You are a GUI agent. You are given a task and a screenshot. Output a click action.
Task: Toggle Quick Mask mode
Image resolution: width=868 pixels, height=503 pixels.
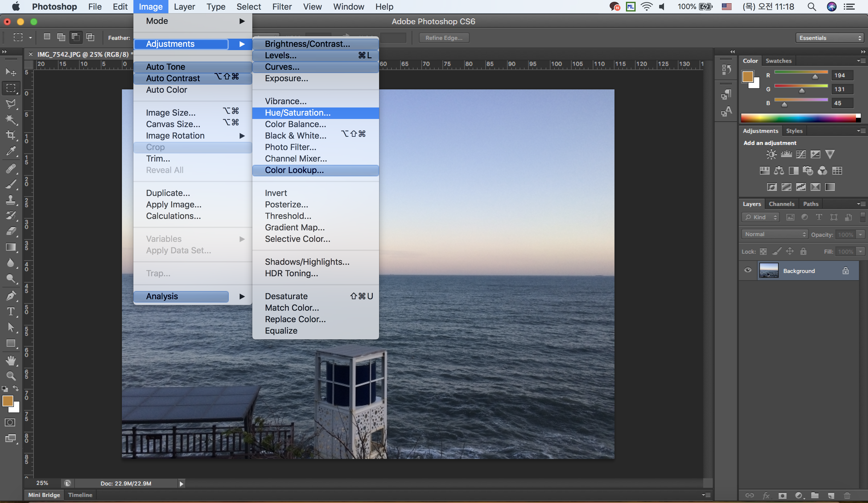click(10, 422)
